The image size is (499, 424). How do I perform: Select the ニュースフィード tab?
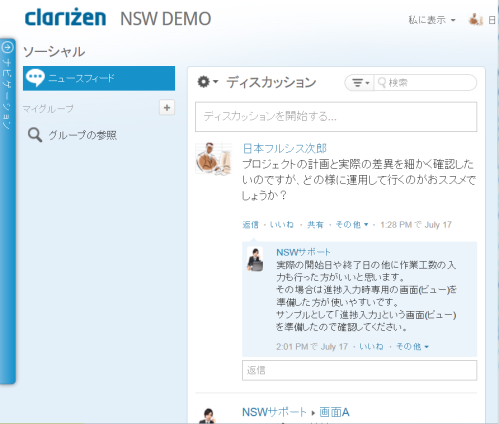click(x=99, y=78)
